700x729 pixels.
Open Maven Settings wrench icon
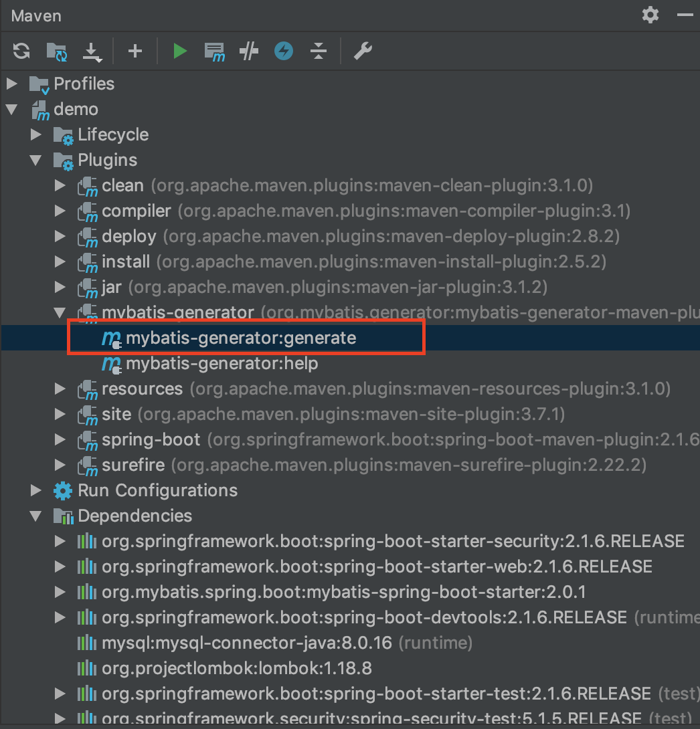pyautogui.click(x=363, y=51)
